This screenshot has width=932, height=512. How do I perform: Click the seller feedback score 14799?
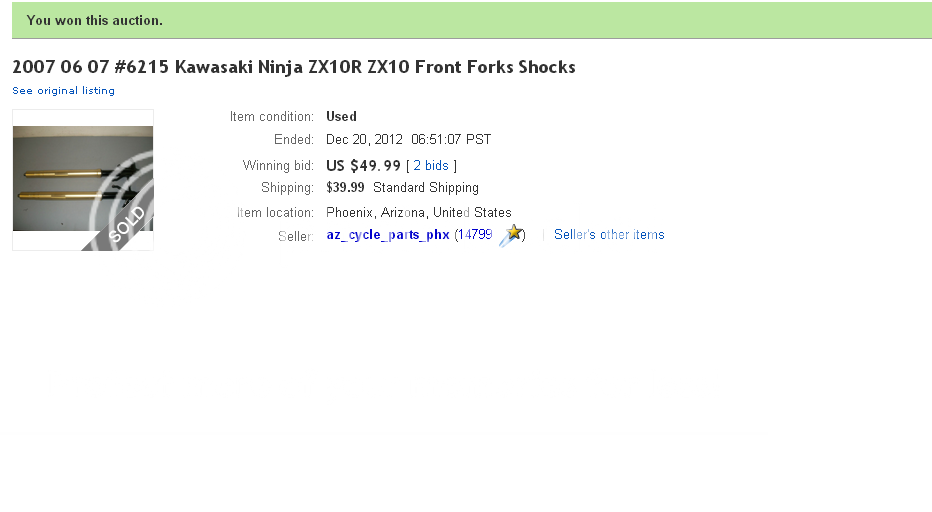tap(474, 236)
